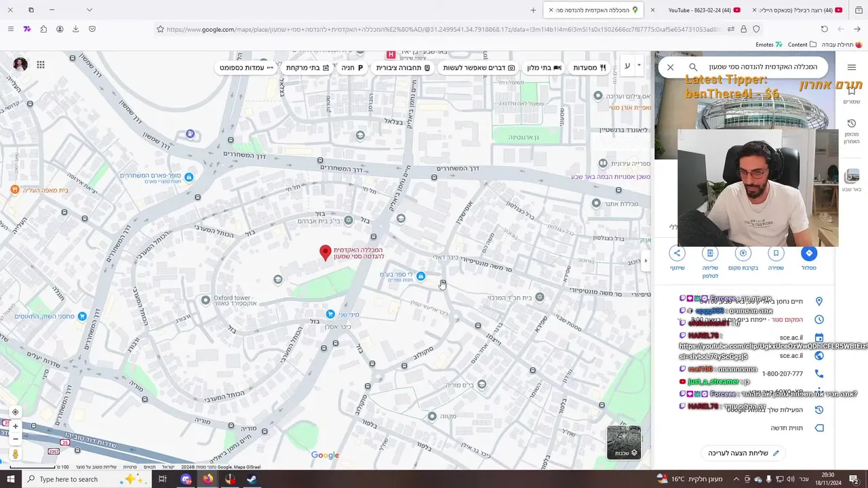Open the Firefox application menu
The width and height of the screenshot is (868, 488).
pos(10,29)
